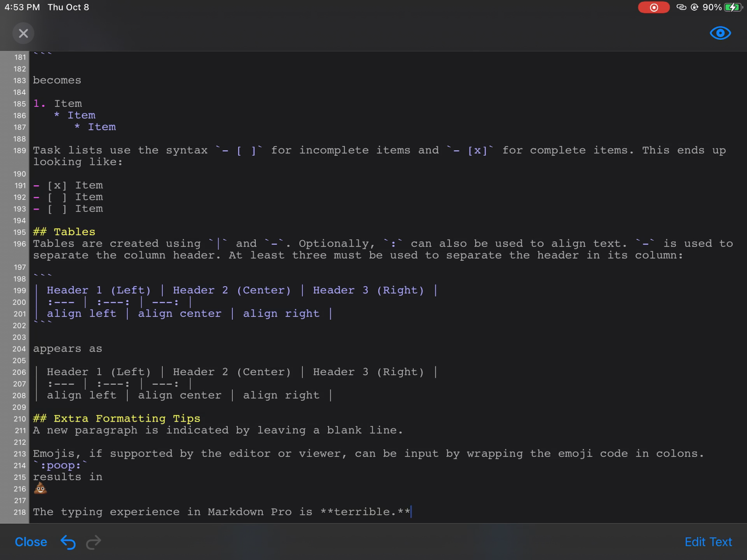Screen dimensions: 747x560
Task: Tap '- [ ] Item' on line 192
Action: (x=68, y=197)
